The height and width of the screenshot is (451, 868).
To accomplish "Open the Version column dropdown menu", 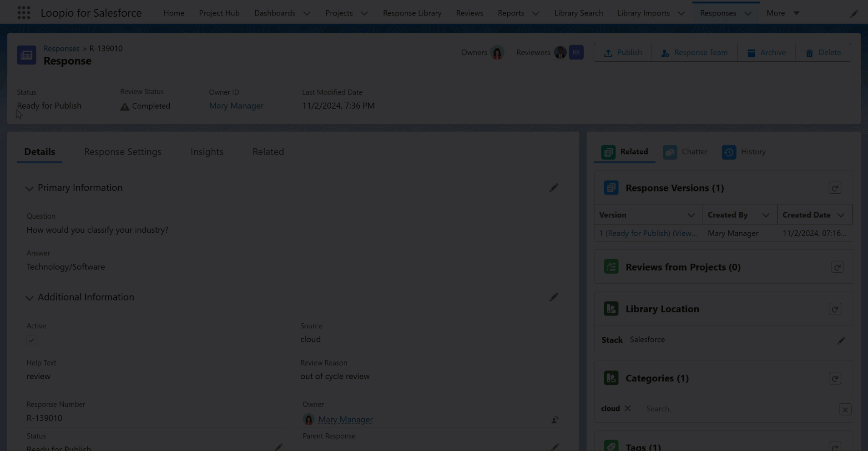I will (691, 215).
